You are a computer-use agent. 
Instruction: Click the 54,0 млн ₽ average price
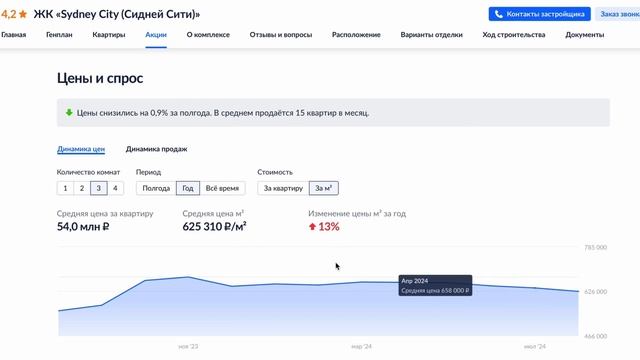coord(83,227)
